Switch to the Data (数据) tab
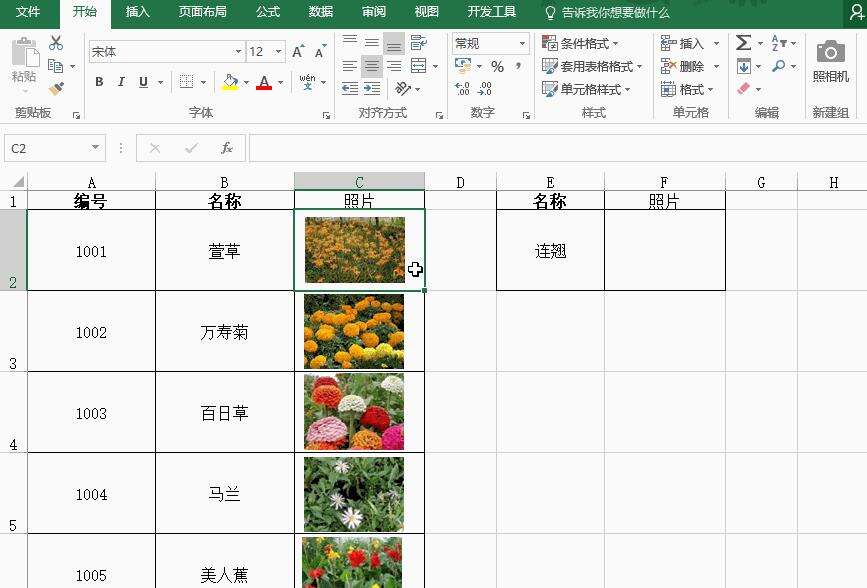This screenshot has height=588, width=867. pos(321,12)
